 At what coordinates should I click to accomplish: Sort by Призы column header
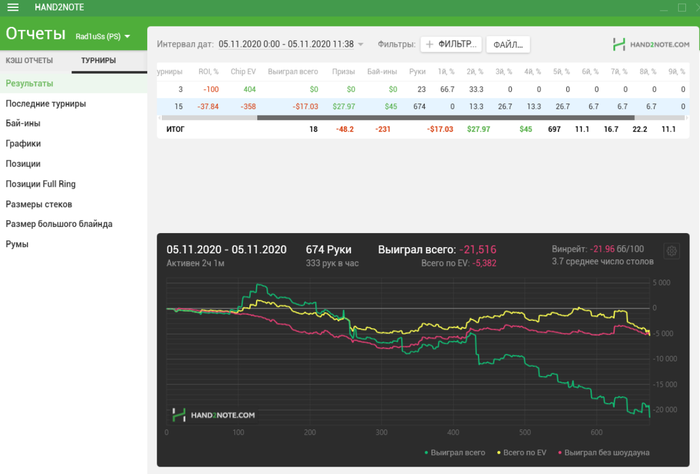coord(343,71)
